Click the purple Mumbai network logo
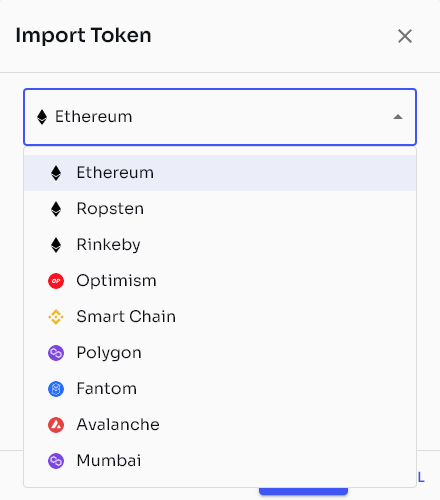Viewport: 440px width, 500px height. (x=56, y=461)
